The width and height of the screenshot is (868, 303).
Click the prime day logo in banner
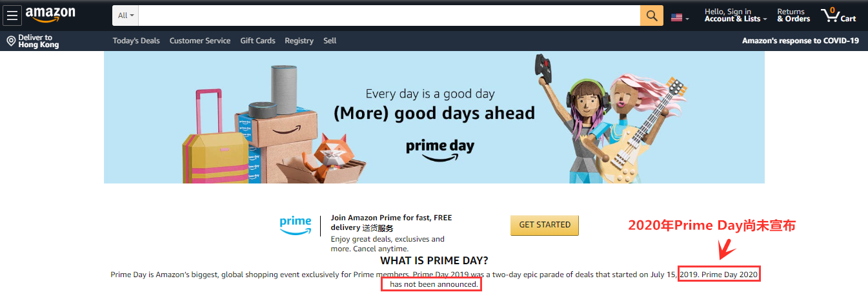pyautogui.click(x=440, y=149)
